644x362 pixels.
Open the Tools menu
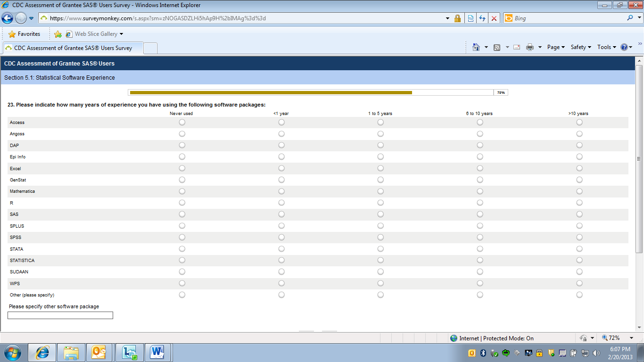(606, 47)
